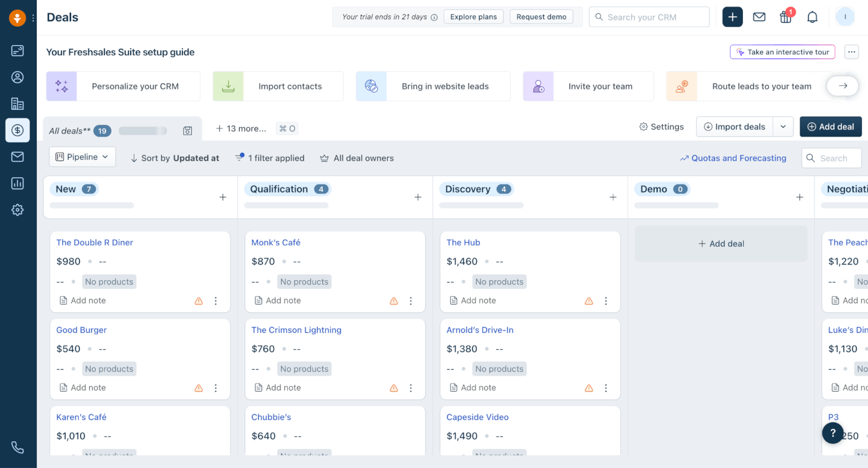Add a deal in the Qualification stage

pos(418,197)
